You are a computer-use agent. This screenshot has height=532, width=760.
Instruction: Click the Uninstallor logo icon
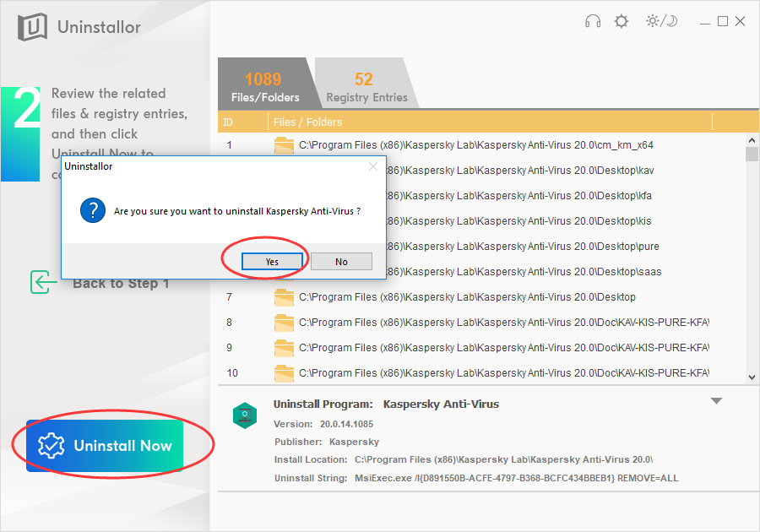tap(32, 27)
